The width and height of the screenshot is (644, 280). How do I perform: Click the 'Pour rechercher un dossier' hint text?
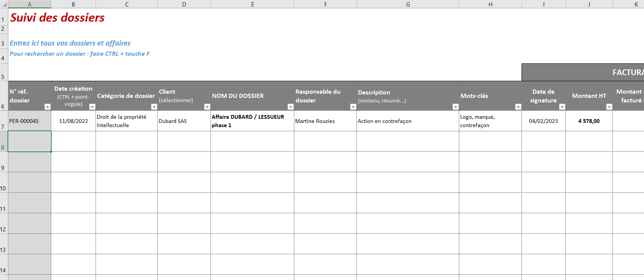point(80,54)
